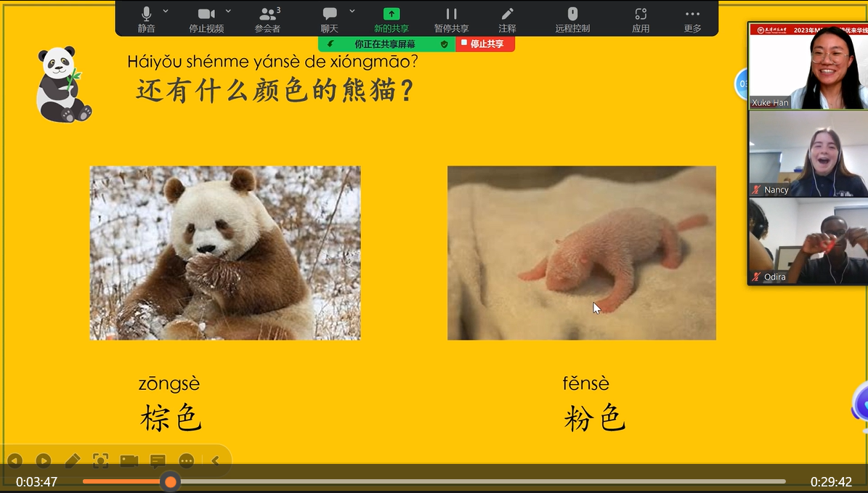Go to previous slide in slideshow toolbar
Image resolution: width=868 pixels, height=493 pixels.
[15, 460]
